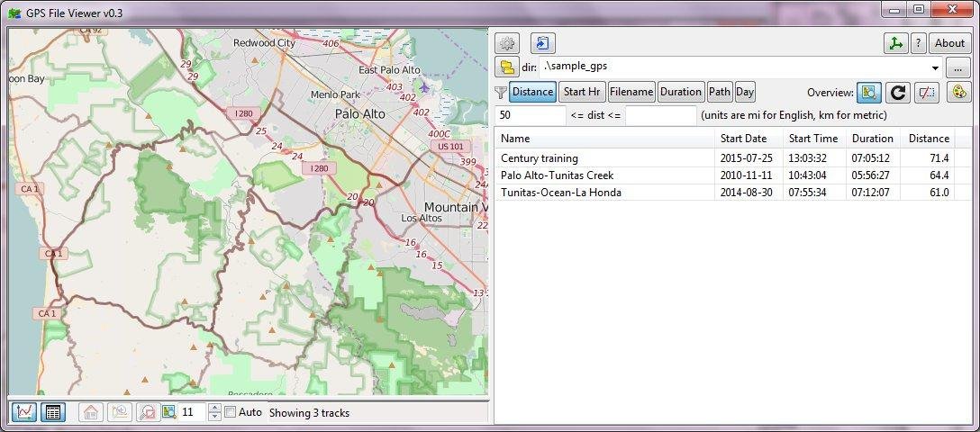Click the 2015-07-25 start date cell
980x432 pixels.
tap(749, 158)
